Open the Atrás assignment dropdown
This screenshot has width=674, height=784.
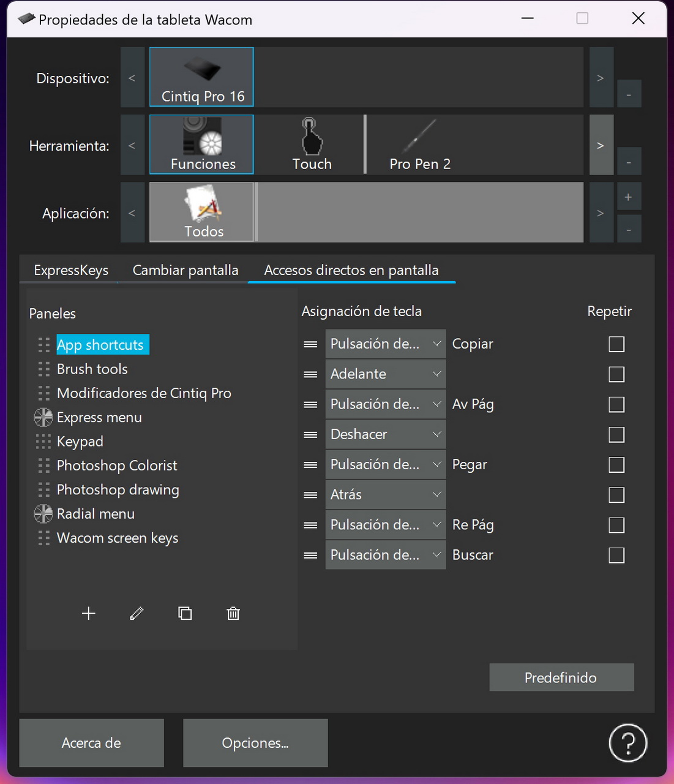(385, 495)
